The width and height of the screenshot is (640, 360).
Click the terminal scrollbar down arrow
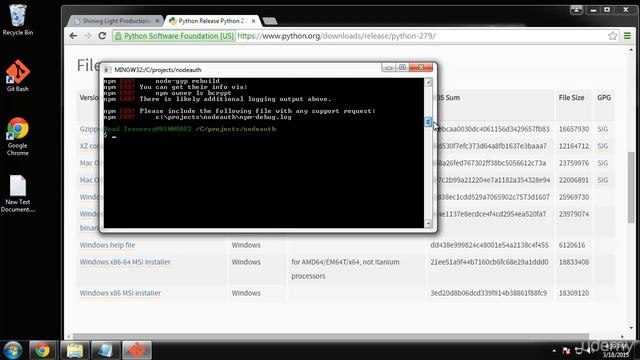pyautogui.click(x=428, y=223)
